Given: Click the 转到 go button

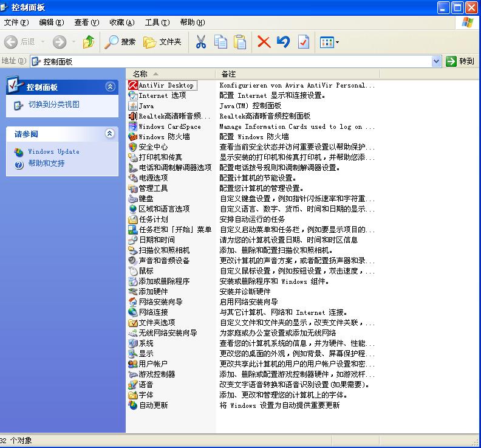Looking at the screenshot, I should pos(460,61).
